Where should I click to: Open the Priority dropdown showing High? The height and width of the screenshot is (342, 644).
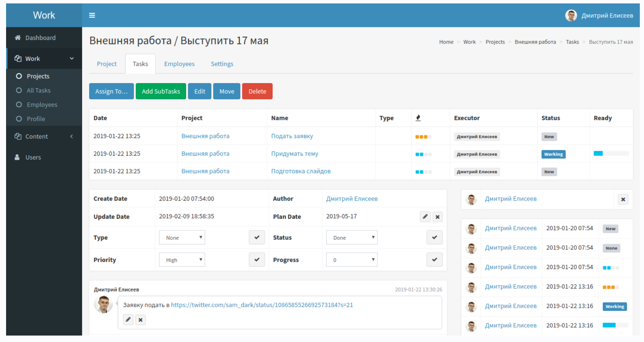coord(182,260)
